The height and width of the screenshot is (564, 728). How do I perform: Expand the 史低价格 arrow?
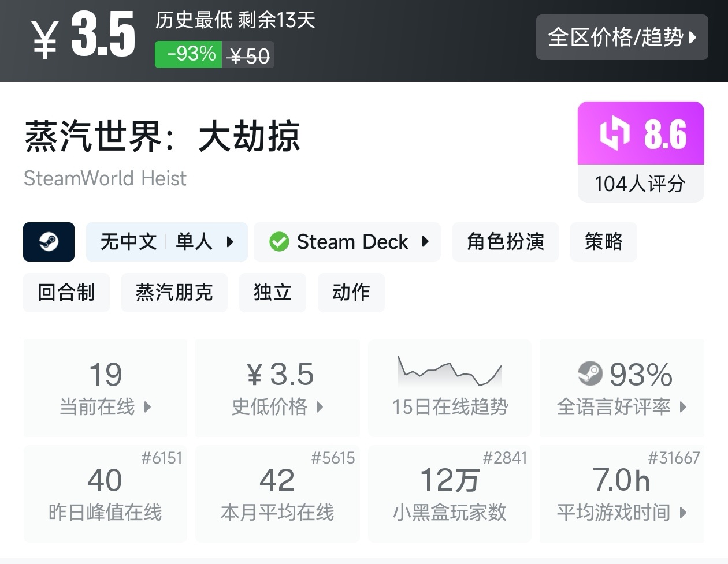pyautogui.click(x=320, y=407)
